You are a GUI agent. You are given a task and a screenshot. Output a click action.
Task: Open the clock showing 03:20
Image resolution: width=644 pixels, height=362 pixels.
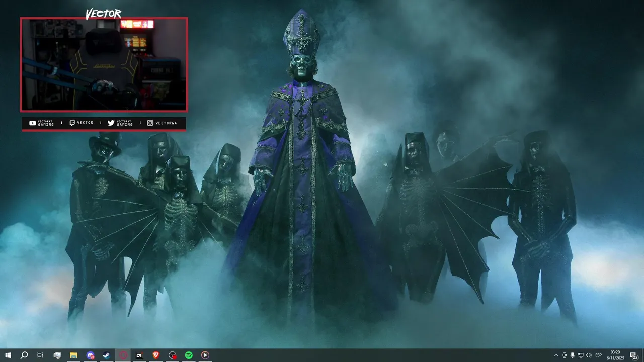point(615,355)
